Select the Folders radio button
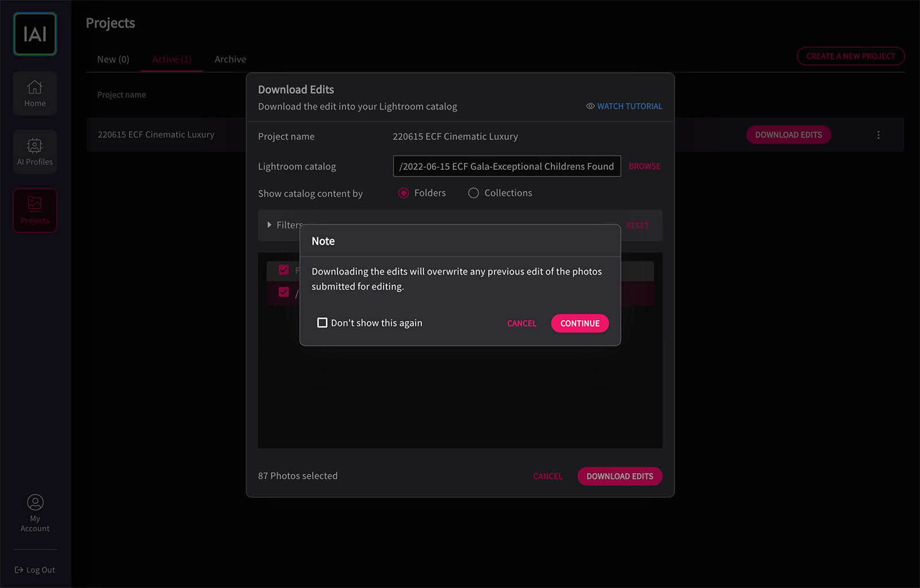 pyautogui.click(x=404, y=193)
